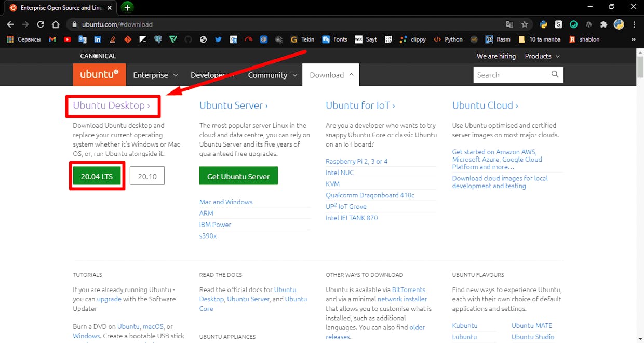Open the YouTube bookmark
The height and width of the screenshot is (343, 644).
click(x=68, y=39)
